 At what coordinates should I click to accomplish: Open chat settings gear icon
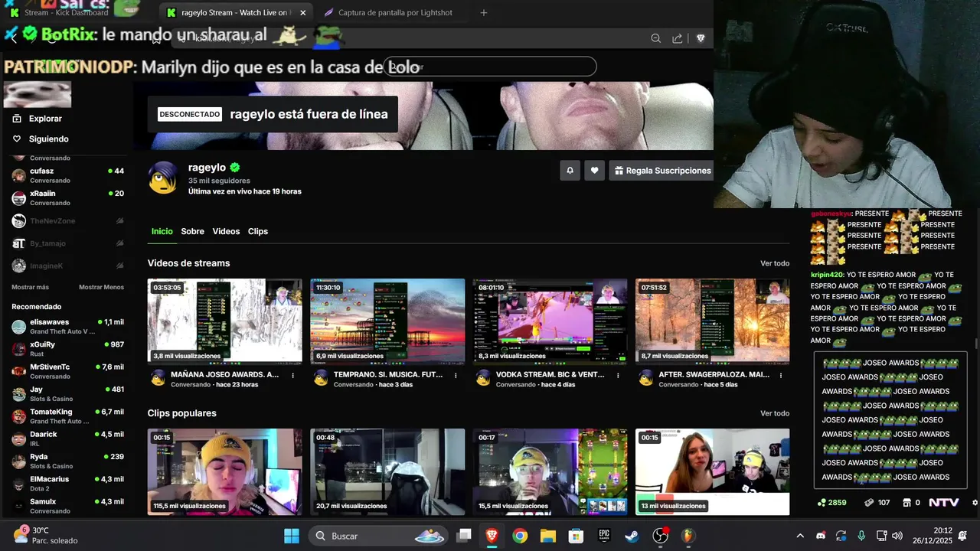tap(975, 503)
